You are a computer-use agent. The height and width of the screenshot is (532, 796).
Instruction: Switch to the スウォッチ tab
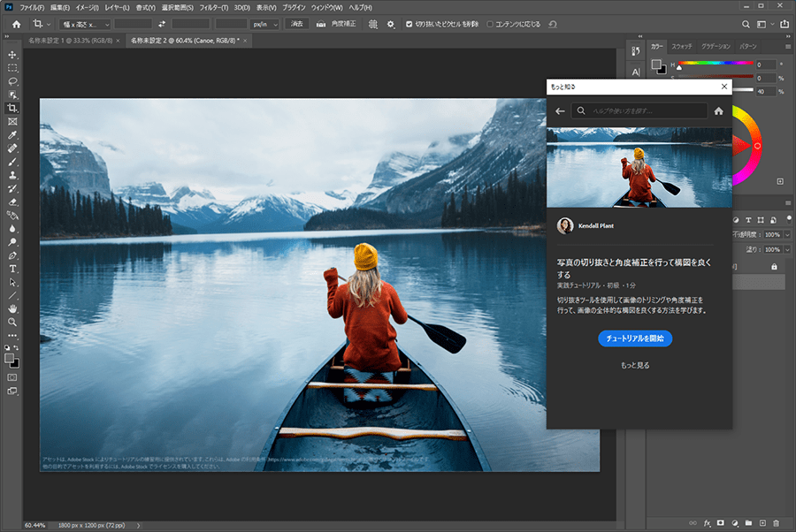(x=681, y=46)
